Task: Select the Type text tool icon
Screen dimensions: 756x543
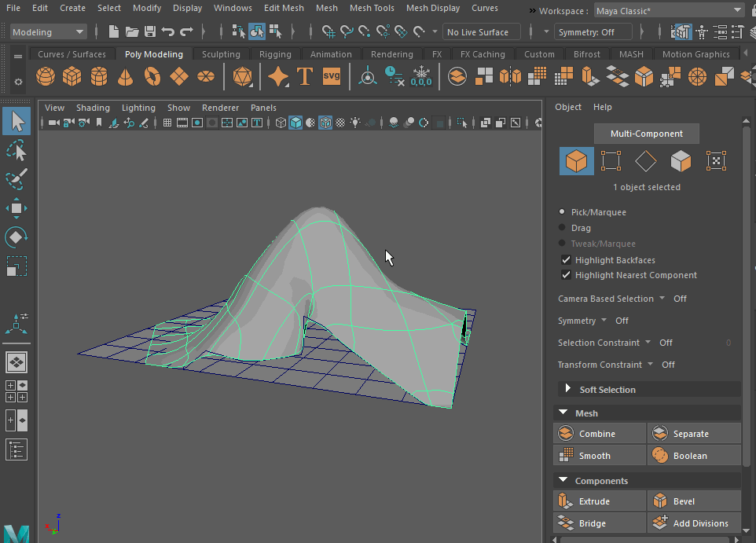Action: point(305,77)
